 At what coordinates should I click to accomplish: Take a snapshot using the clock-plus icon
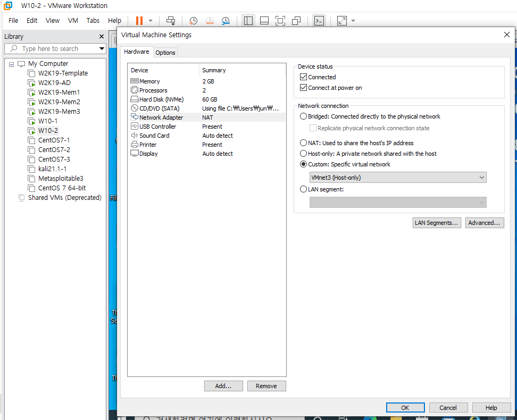tap(193, 21)
